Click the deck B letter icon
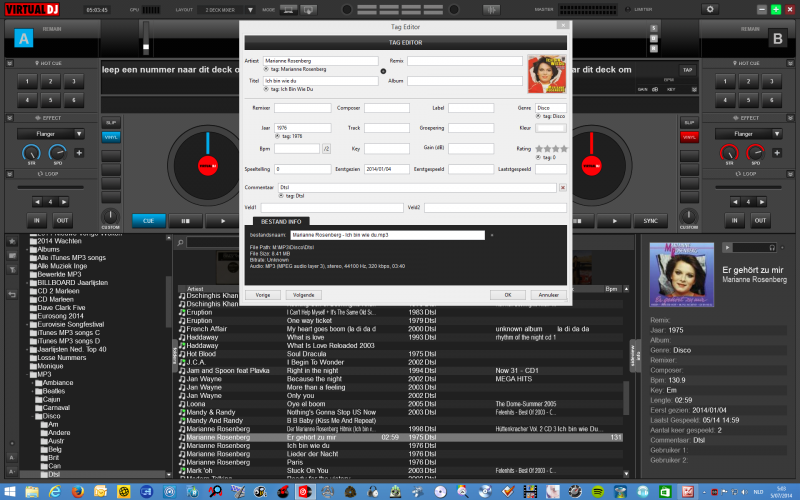Image resolution: width=800 pixels, height=500 pixels. tap(778, 38)
